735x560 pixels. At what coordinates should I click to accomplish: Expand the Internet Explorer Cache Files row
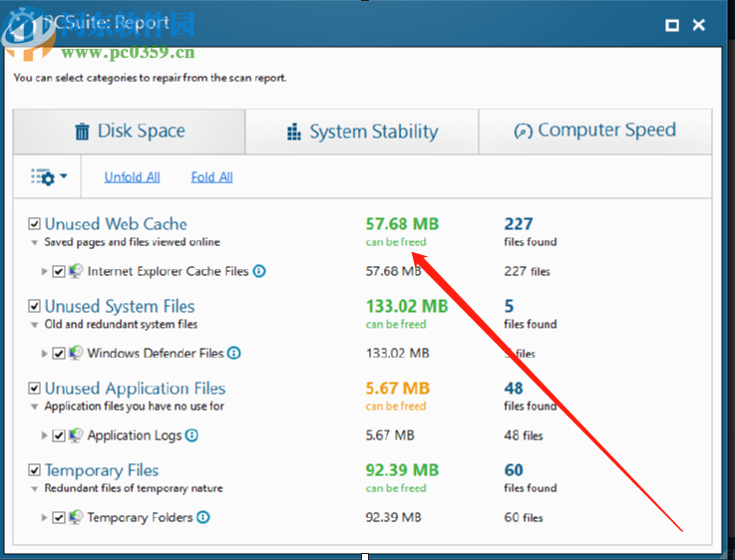coord(44,272)
